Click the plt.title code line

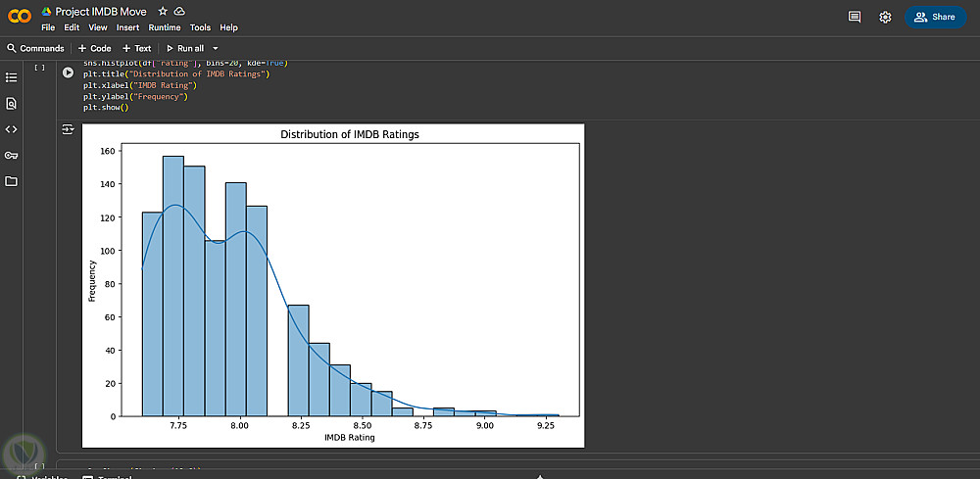(x=176, y=74)
